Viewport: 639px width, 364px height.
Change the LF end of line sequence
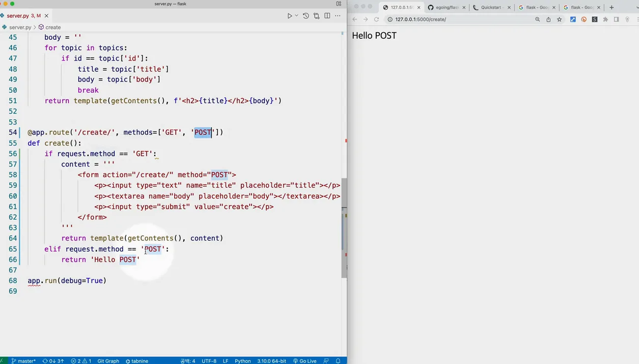tap(226, 360)
